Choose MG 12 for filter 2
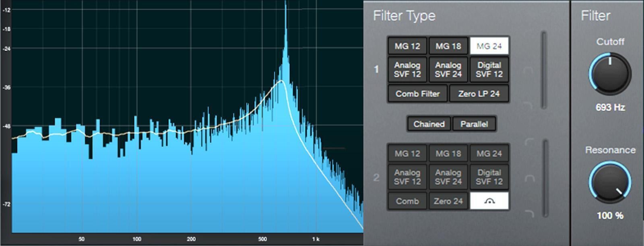The height and width of the screenshot is (246, 644). pos(407,154)
